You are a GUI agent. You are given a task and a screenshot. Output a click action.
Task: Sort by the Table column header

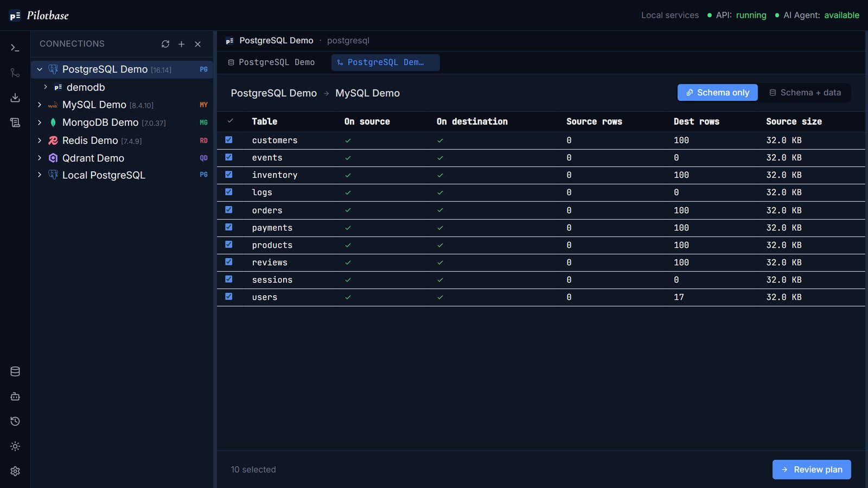tap(265, 121)
